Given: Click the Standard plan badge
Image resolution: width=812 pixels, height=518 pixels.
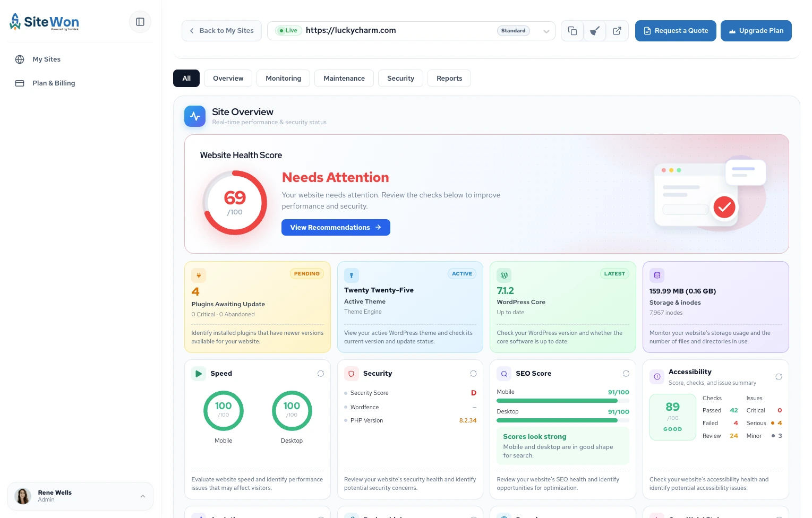Looking at the screenshot, I should [x=514, y=31].
